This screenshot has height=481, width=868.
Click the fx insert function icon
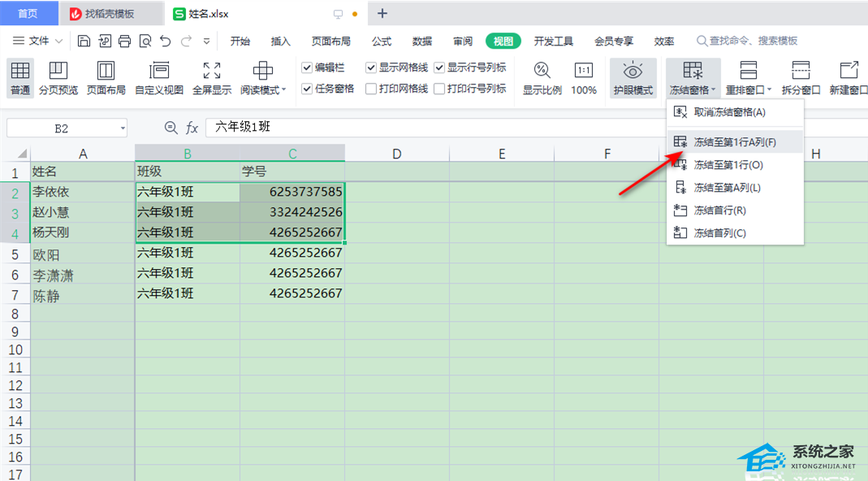[x=192, y=128]
